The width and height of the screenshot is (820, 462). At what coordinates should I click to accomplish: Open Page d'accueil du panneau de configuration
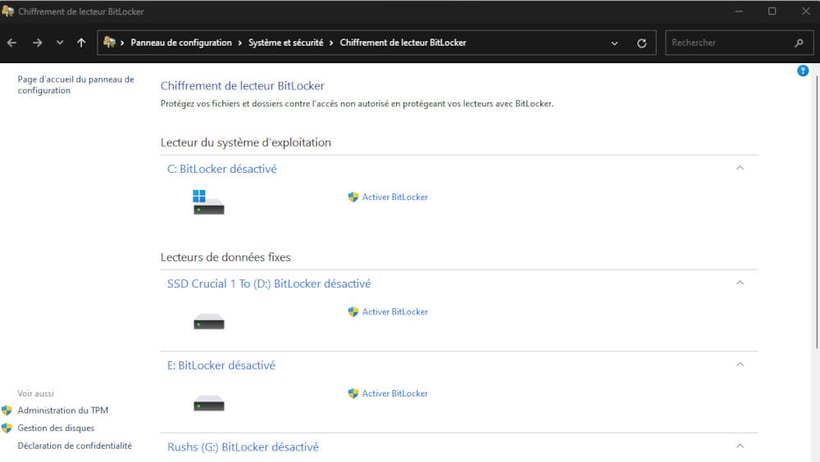point(76,85)
